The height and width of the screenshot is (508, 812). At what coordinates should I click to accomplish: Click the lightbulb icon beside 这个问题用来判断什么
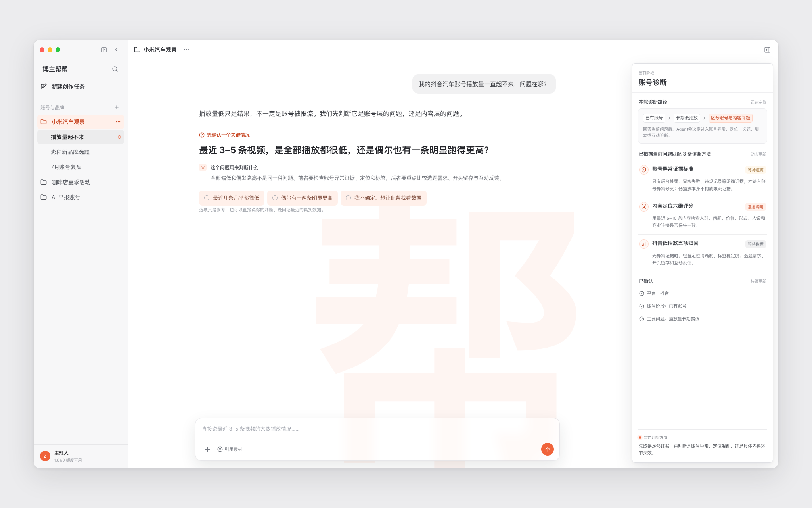(203, 167)
